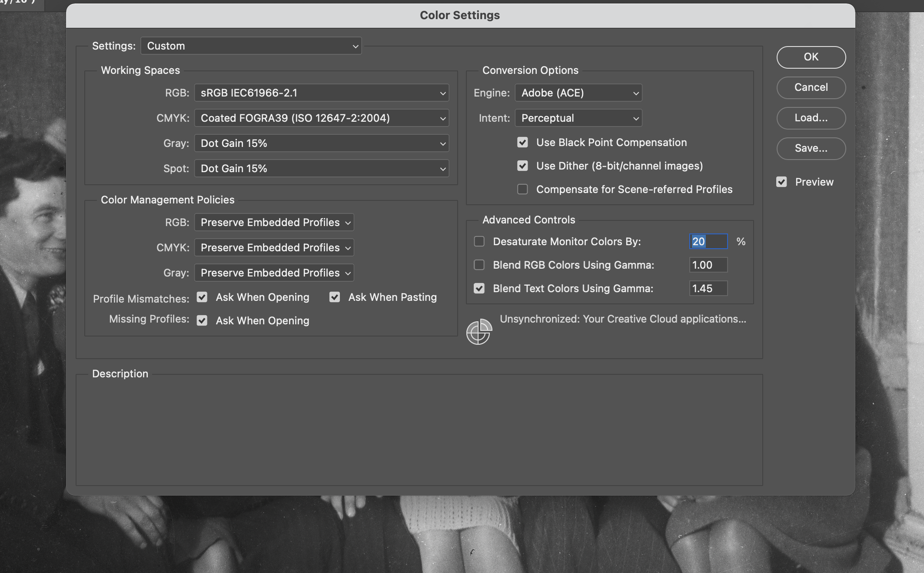Click the Creative Cloud synchronization status icon
Image resolution: width=924 pixels, height=573 pixels.
coord(479,332)
